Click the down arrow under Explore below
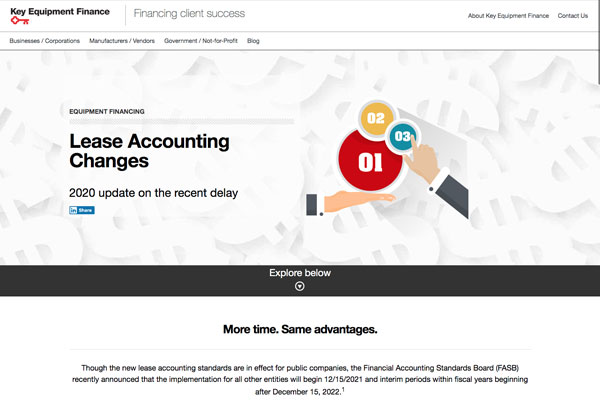This screenshot has height=400, width=600. (300, 286)
